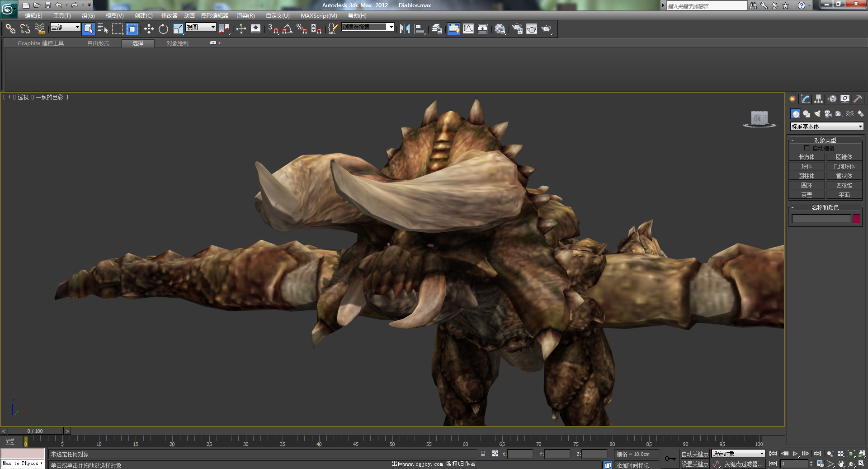Image resolution: width=868 pixels, height=469 pixels.
Task: Play the animation
Action: pyautogui.click(x=795, y=454)
